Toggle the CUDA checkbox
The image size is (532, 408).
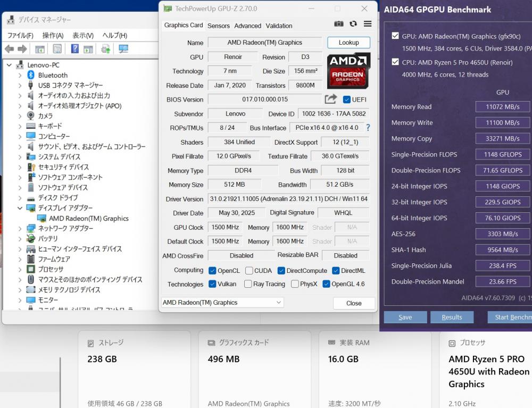[249, 270]
